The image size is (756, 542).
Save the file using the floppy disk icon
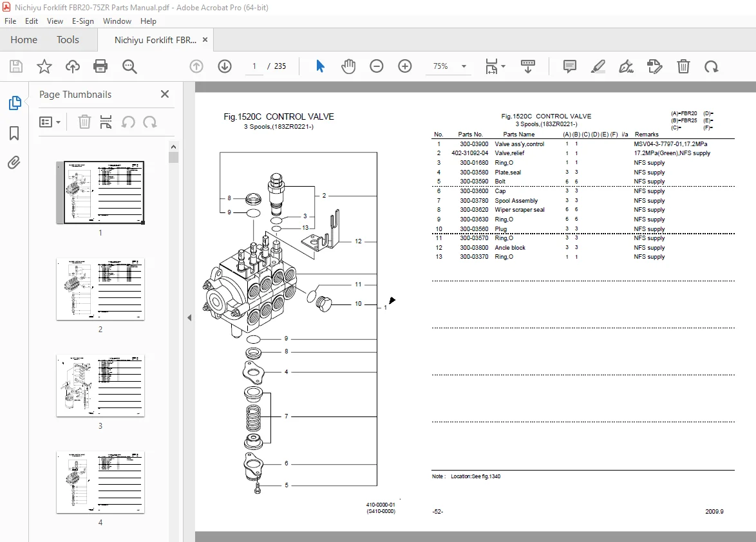click(16, 66)
